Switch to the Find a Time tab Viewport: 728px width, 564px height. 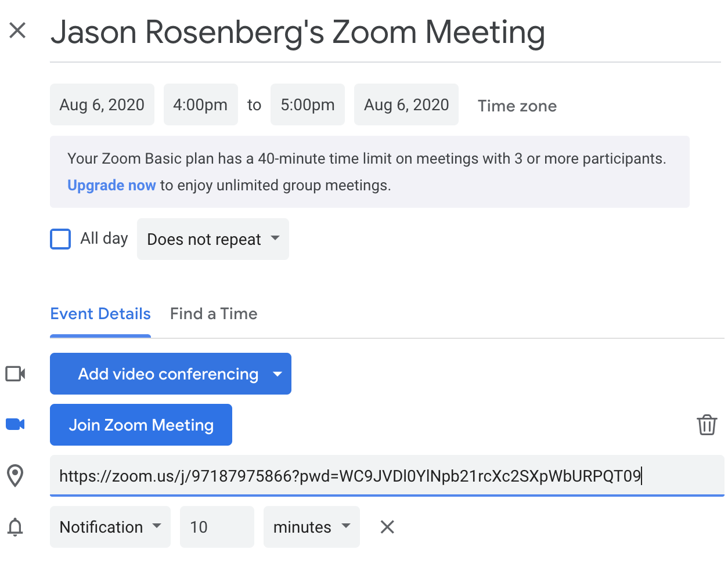tap(214, 314)
